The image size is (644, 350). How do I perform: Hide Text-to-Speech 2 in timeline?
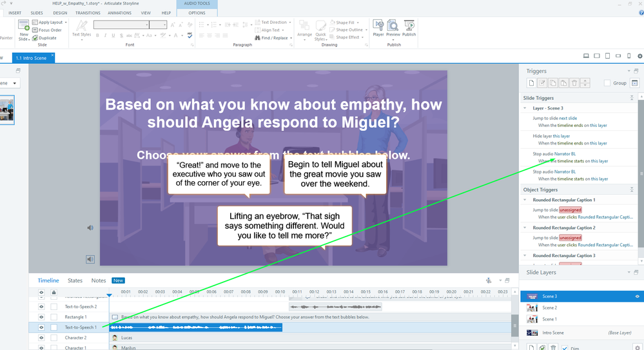(41, 307)
